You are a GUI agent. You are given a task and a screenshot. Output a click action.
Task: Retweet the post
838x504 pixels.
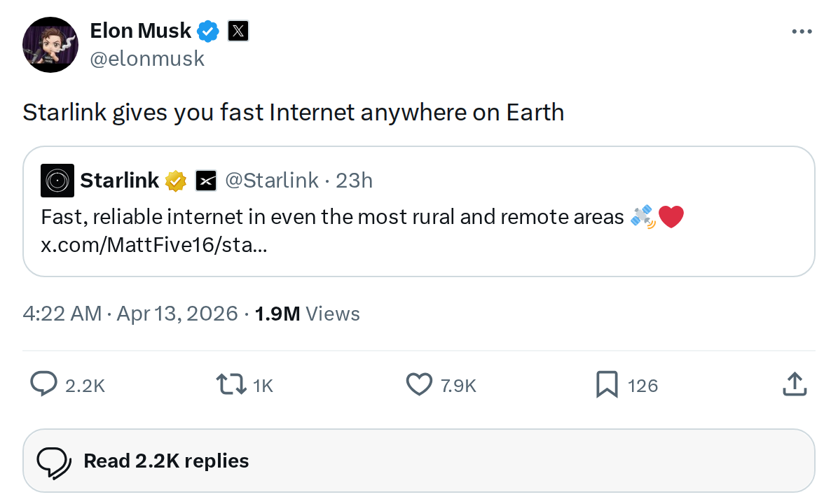point(231,384)
